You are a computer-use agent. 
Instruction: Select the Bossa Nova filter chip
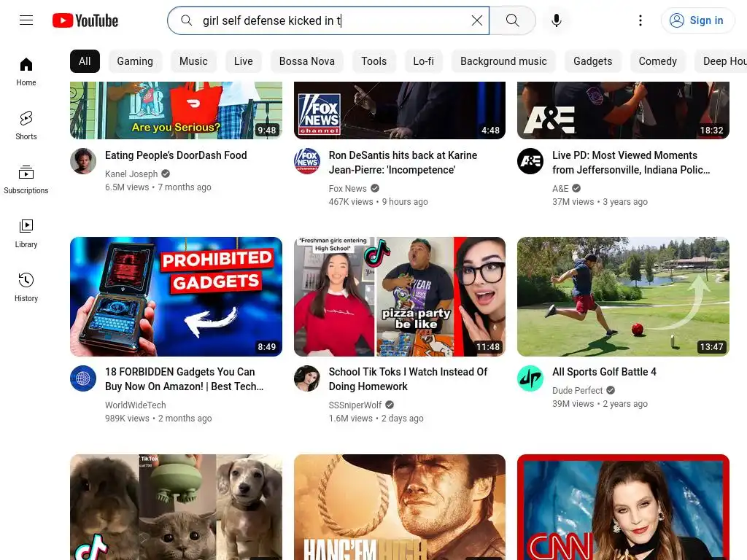[307, 61]
